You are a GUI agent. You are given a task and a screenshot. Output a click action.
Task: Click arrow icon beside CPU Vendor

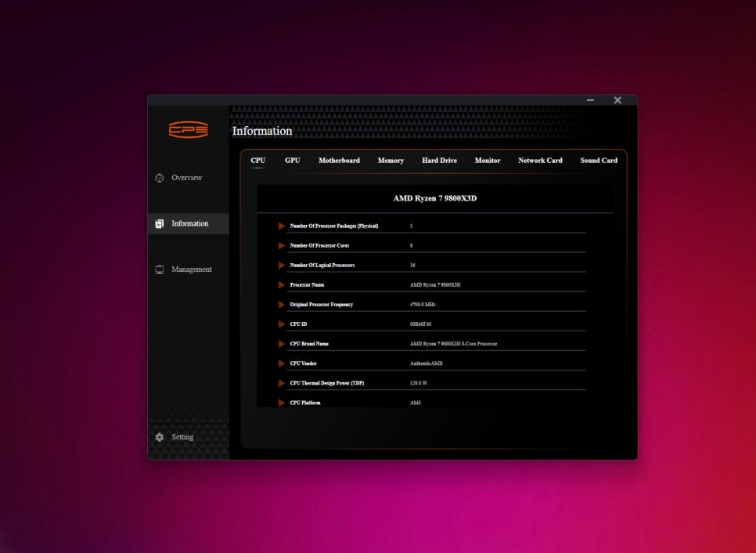[282, 363]
